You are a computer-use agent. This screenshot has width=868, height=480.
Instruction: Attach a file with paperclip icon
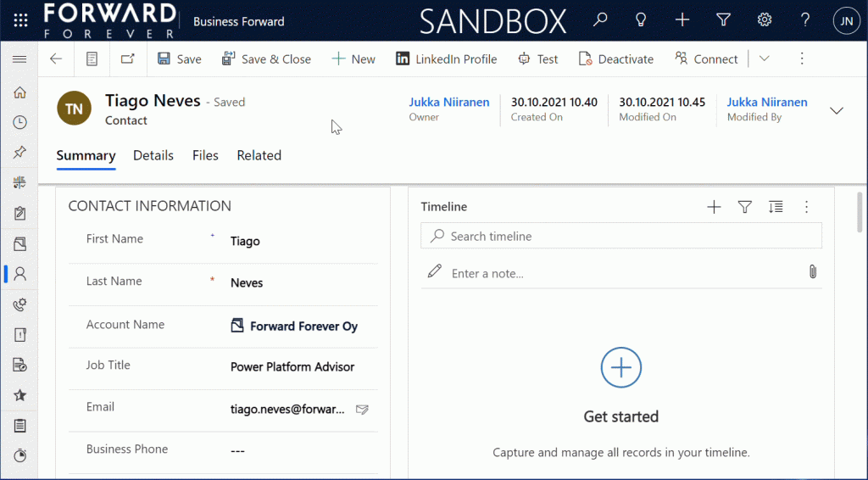pyautogui.click(x=813, y=272)
